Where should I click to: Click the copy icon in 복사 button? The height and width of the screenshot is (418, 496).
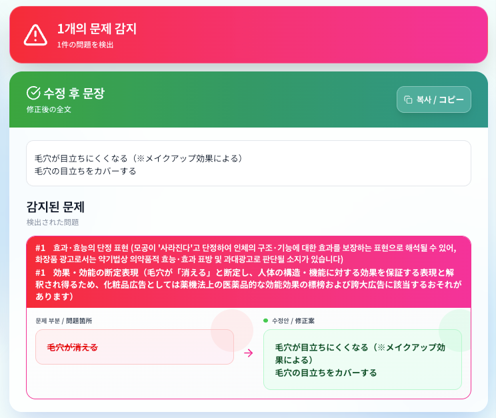(408, 100)
